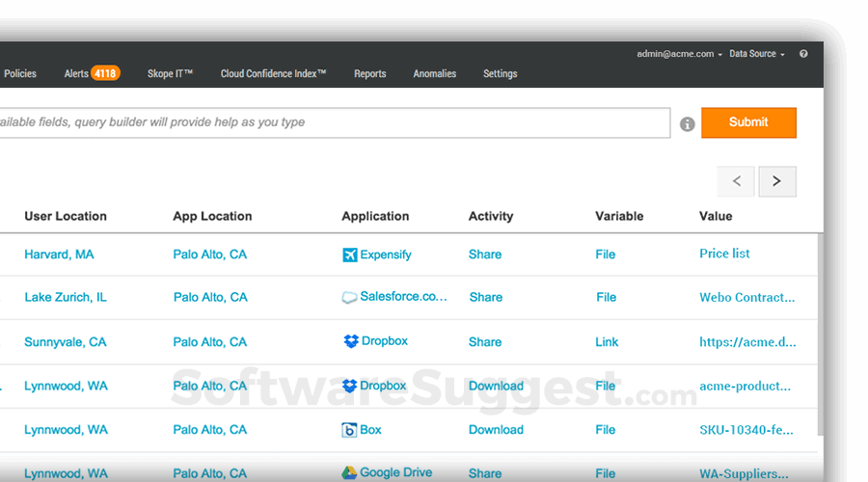The height and width of the screenshot is (482, 868).
Task: Click Lynnwood, WA in Box row
Action: pos(66,430)
